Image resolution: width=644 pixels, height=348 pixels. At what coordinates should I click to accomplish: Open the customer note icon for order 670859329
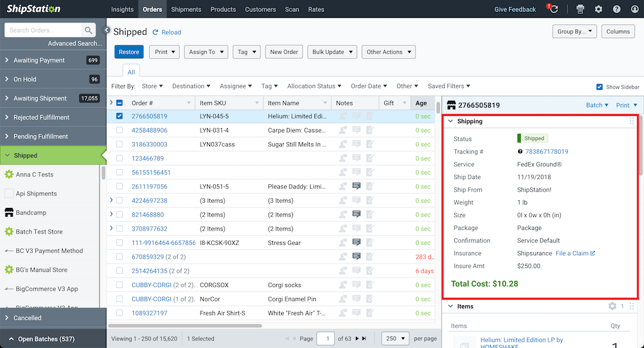point(357,256)
